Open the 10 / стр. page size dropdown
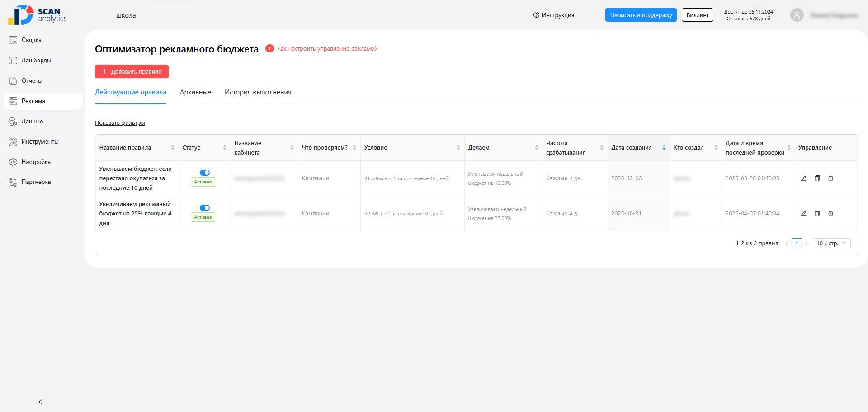 tap(831, 243)
